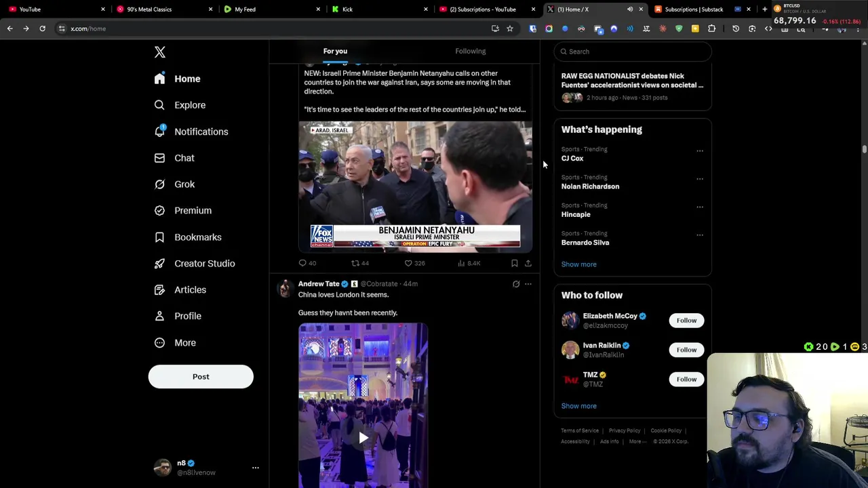This screenshot has width=868, height=488.
Task: Open a new browser tab
Action: pos(764,9)
